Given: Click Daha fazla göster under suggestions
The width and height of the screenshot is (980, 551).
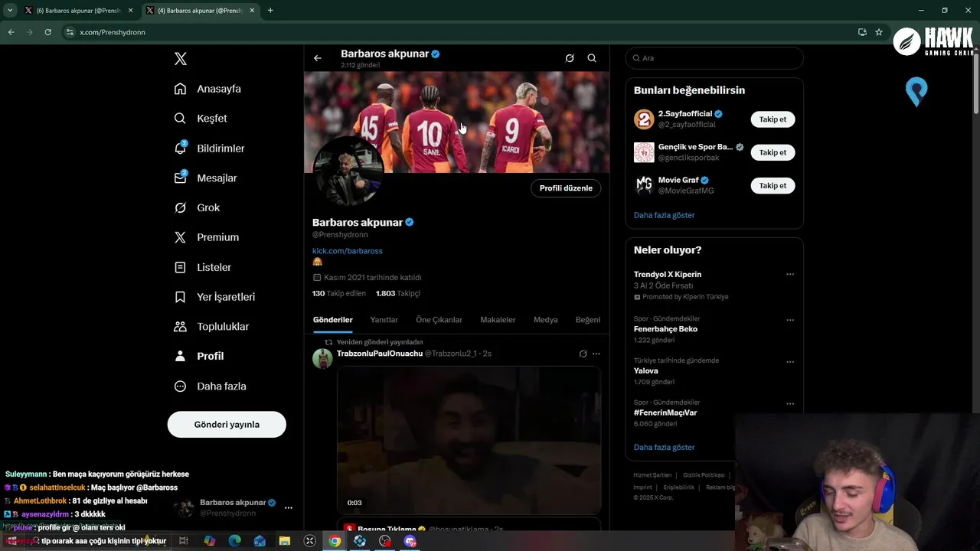Looking at the screenshot, I should (664, 215).
